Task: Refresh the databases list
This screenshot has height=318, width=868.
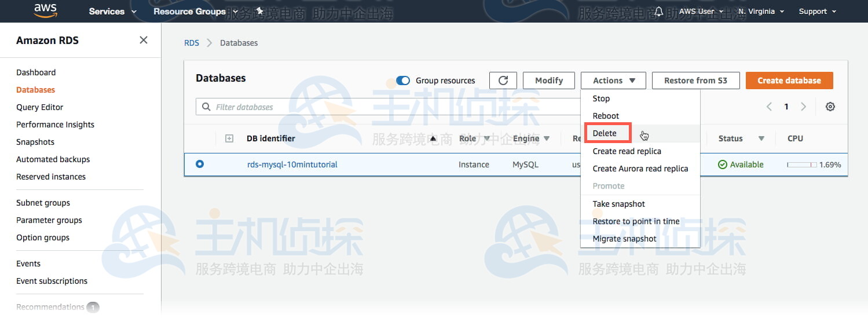Action: pos(503,81)
